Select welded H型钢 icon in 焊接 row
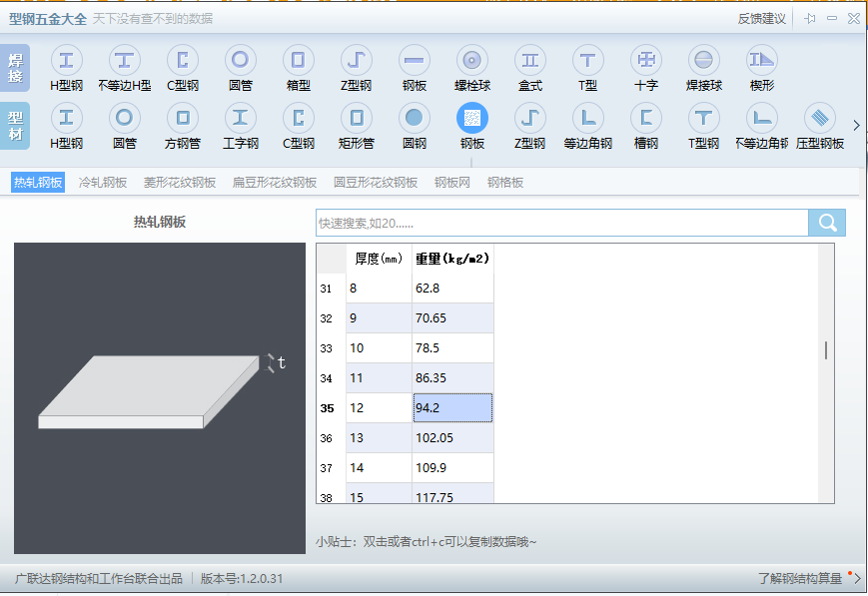 tap(67, 60)
